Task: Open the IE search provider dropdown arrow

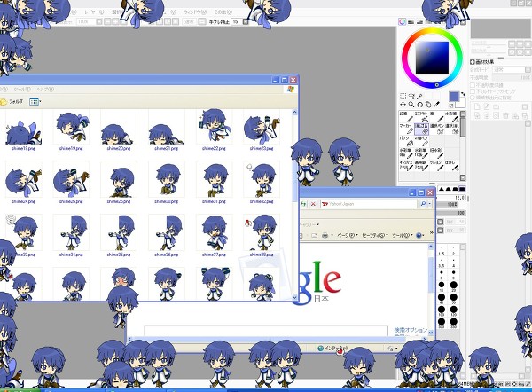Action: [430, 204]
